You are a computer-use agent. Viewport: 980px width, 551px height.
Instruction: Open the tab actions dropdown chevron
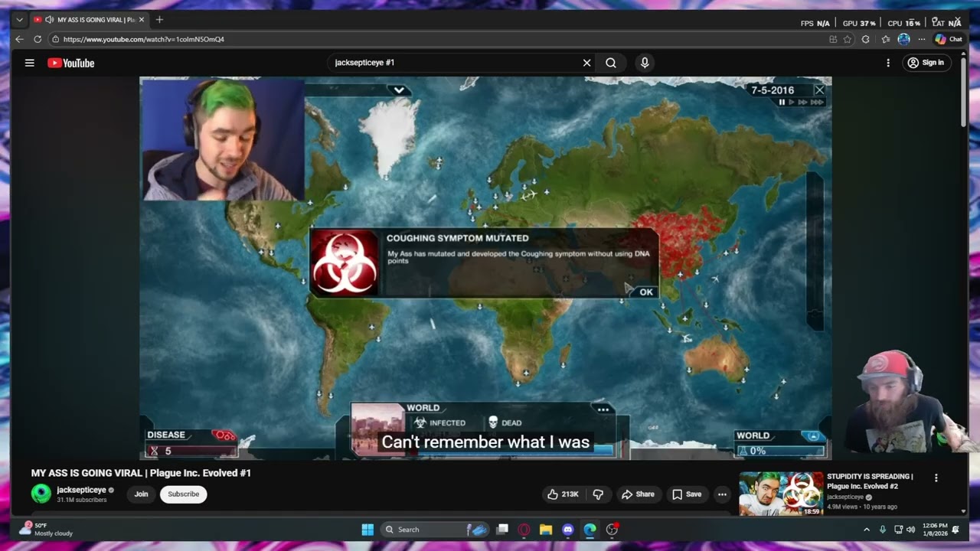click(20, 19)
